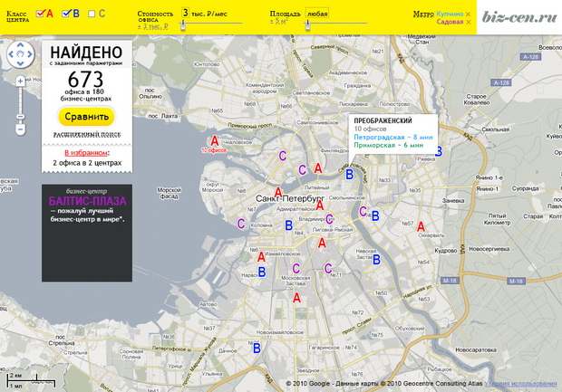
Task: Click red A marker near Смольнинское
Action: 320,206
